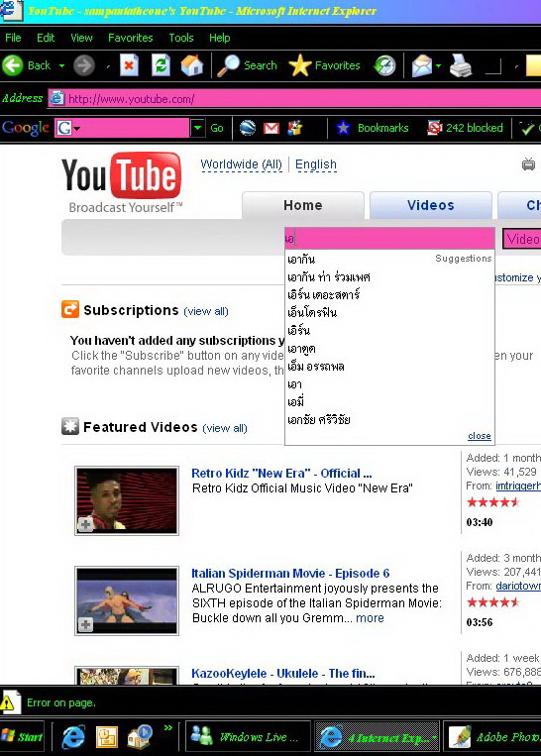Click the Subscriptions orange icon
541x756 pixels.
point(70,309)
